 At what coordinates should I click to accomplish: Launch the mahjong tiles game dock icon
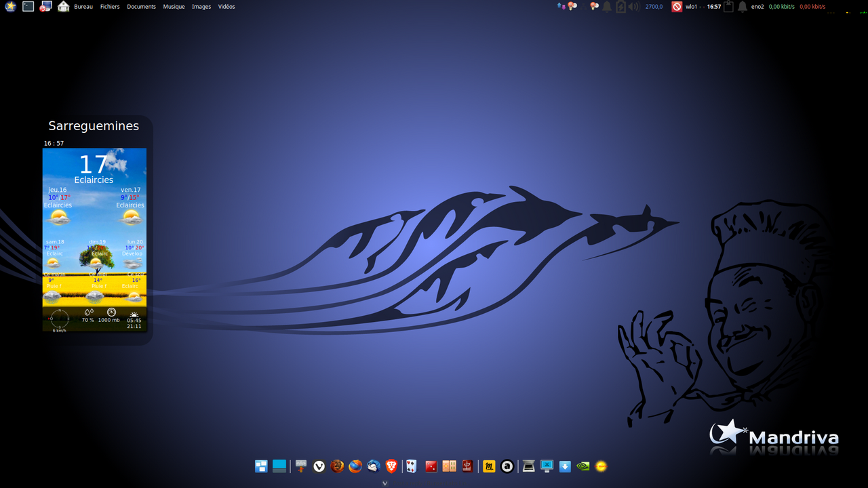click(x=449, y=466)
